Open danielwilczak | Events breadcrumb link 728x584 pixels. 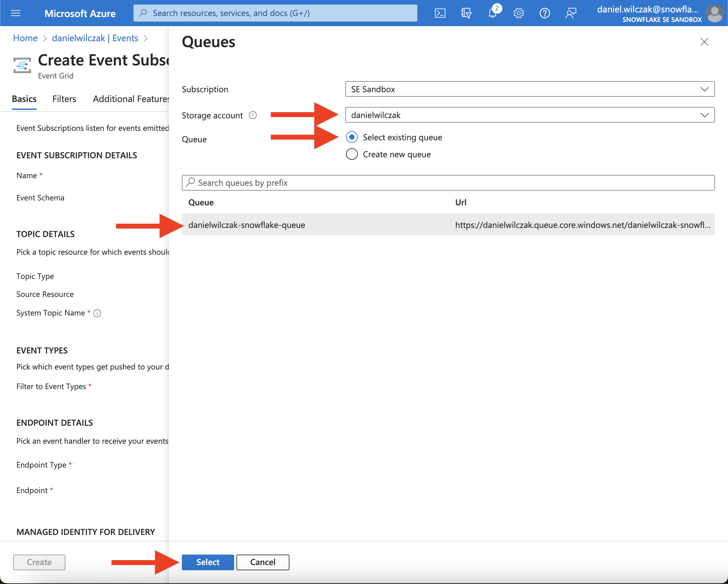[x=95, y=38]
